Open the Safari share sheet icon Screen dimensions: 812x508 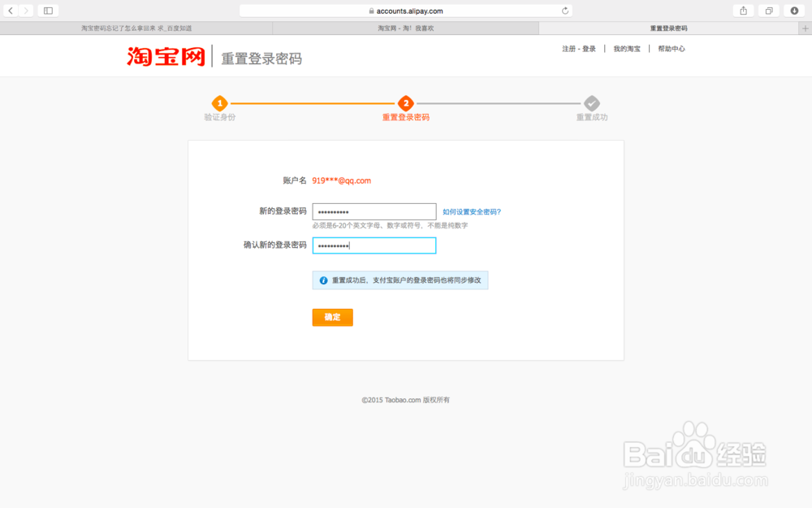click(x=743, y=10)
